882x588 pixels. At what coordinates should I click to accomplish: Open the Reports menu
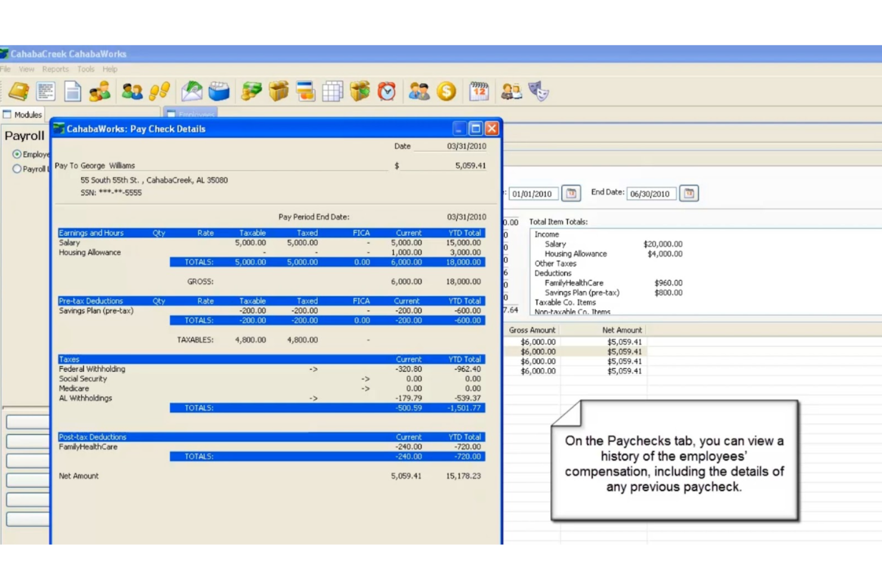(x=55, y=69)
